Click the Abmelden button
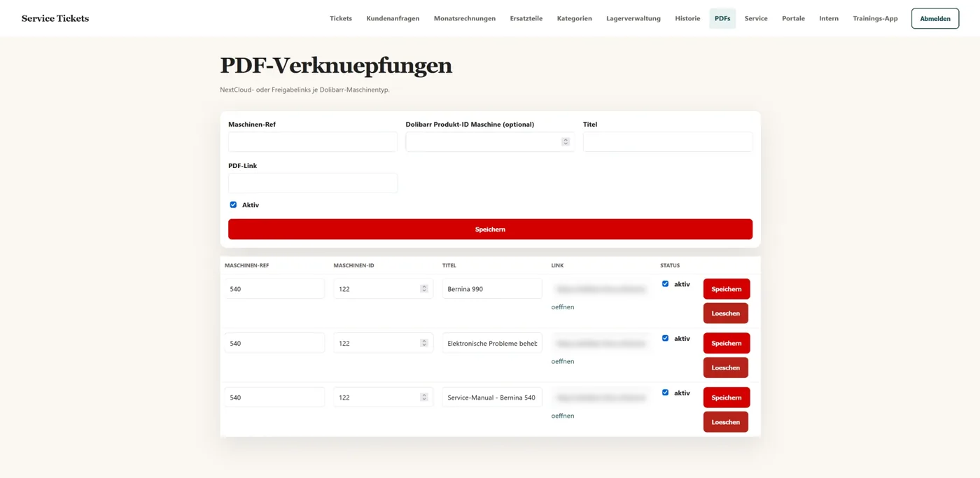 tap(935, 19)
